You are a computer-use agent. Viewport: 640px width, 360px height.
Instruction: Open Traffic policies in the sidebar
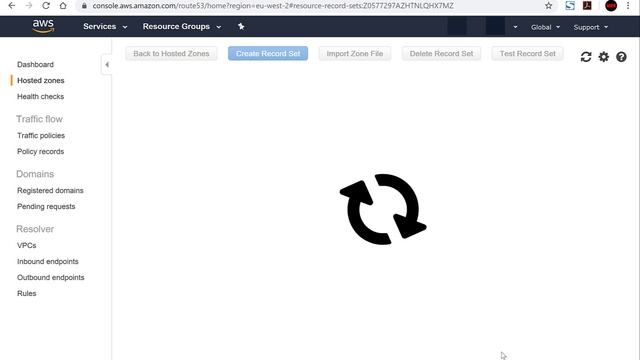[x=41, y=136]
